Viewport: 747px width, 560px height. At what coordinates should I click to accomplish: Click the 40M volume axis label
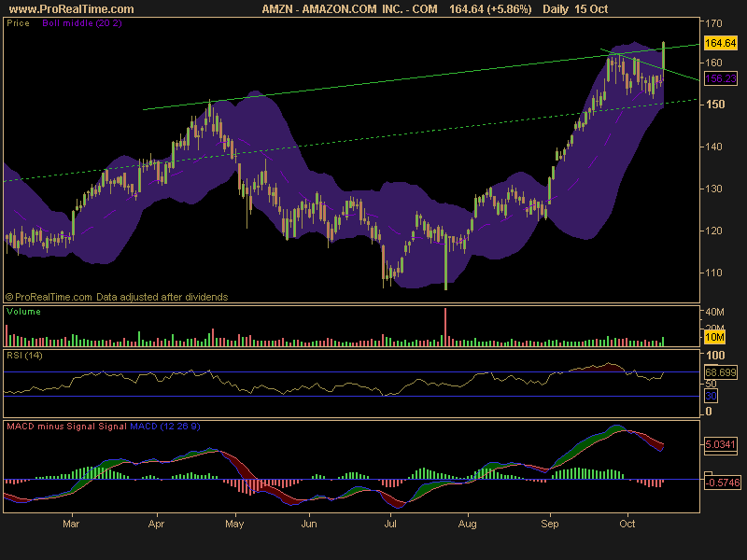[714, 312]
